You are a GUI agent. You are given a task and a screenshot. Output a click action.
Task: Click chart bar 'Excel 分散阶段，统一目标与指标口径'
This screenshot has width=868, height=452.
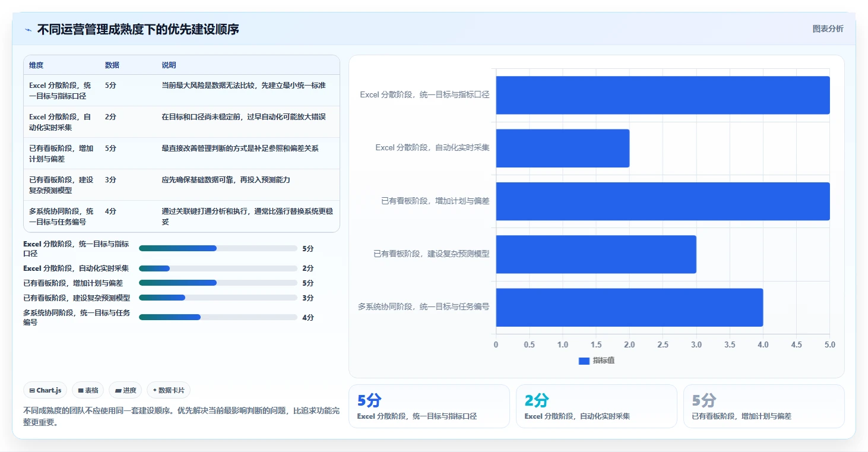[x=663, y=95]
